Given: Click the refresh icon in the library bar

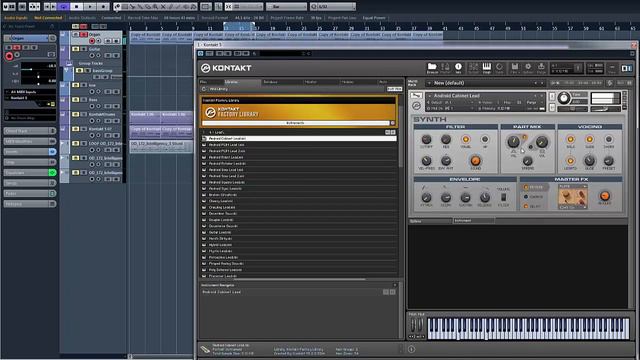Looking at the screenshot, I should tap(204, 89).
